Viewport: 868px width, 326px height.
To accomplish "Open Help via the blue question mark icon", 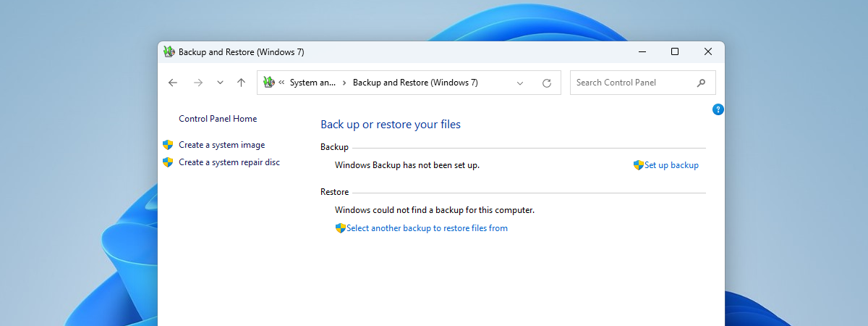I will [x=718, y=109].
